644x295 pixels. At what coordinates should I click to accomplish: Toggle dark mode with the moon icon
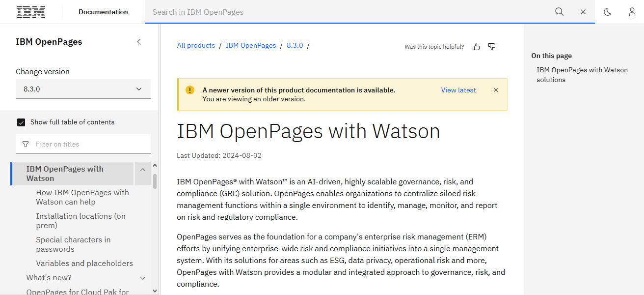pyautogui.click(x=607, y=11)
